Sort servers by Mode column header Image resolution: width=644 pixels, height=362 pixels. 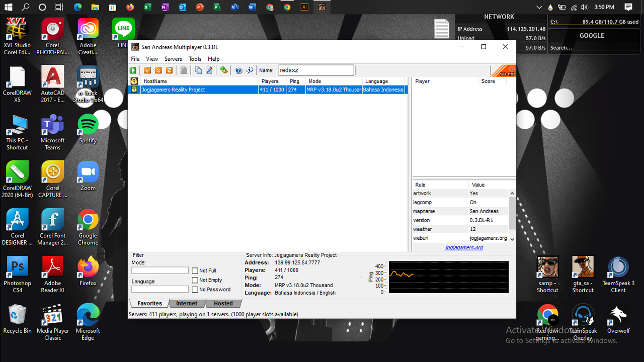[335, 81]
